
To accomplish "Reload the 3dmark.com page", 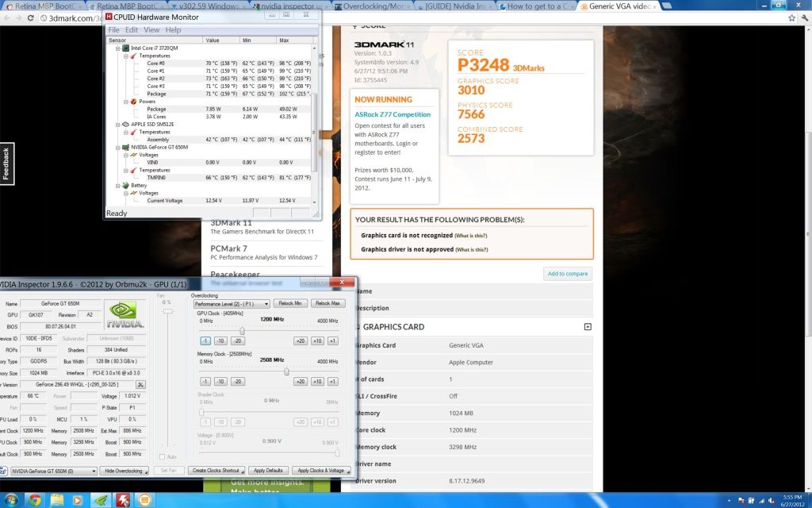I will tap(31, 17).
